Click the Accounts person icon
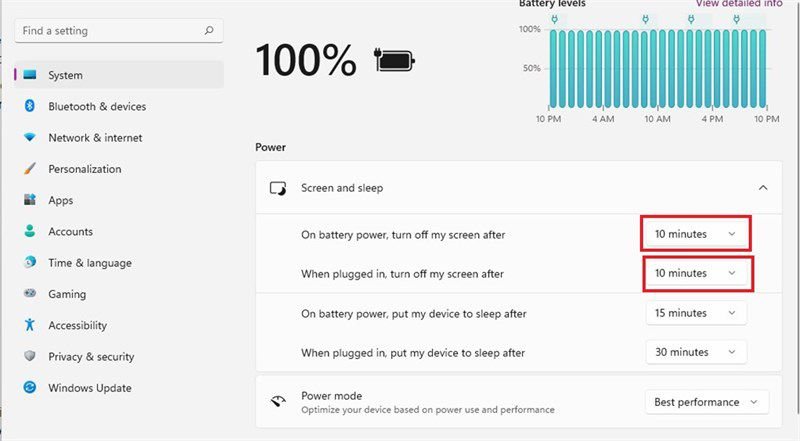 click(30, 231)
